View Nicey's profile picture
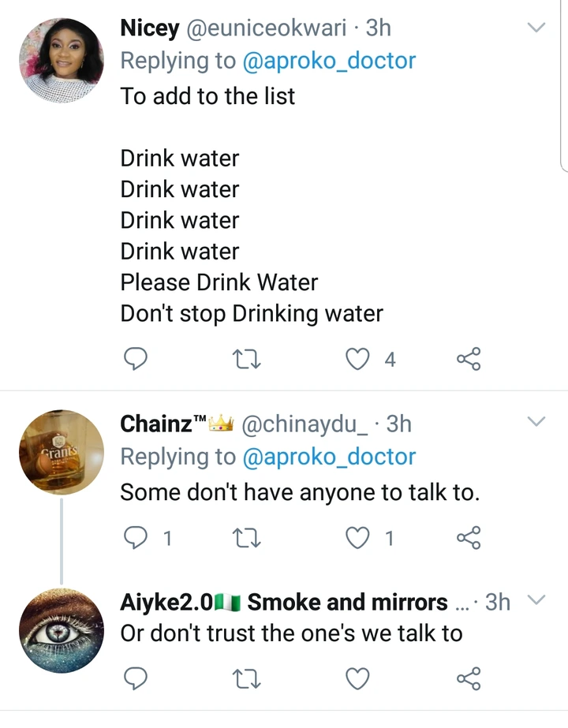Screen dimensions: 568x728 pyautogui.click(x=61, y=60)
